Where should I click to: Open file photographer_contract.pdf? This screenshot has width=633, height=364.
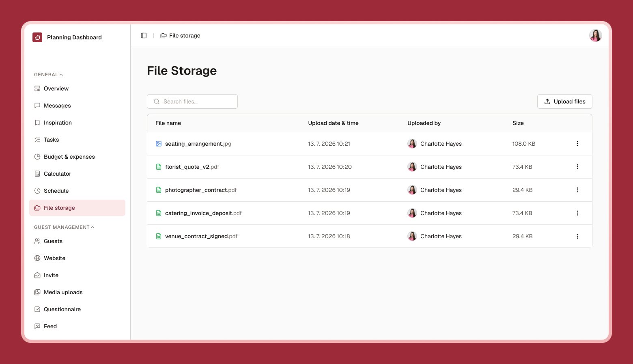201,190
